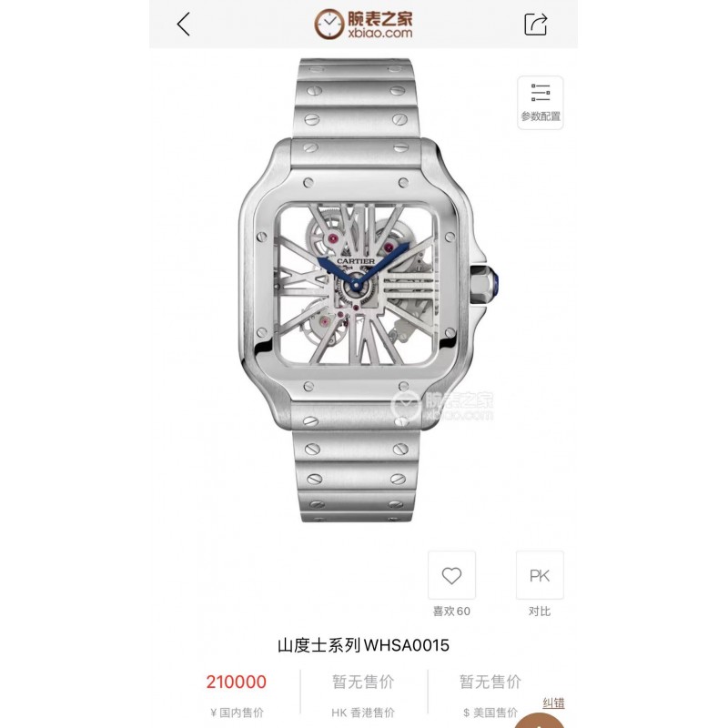
Task: Click the 对比 compare label
Action: (540, 611)
